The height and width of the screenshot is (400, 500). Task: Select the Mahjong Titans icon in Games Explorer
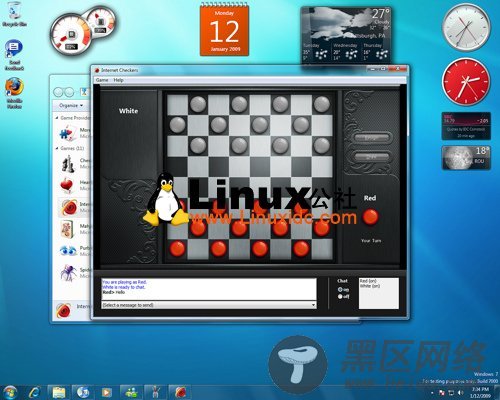(67, 229)
